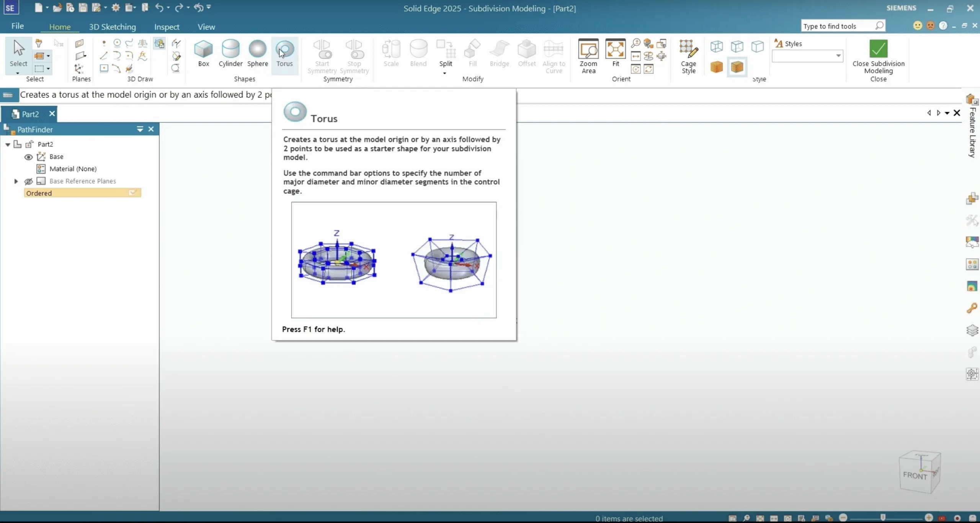Open PathFinder panel options menu
The width and height of the screenshot is (980, 523).
(x=140, y=129)
